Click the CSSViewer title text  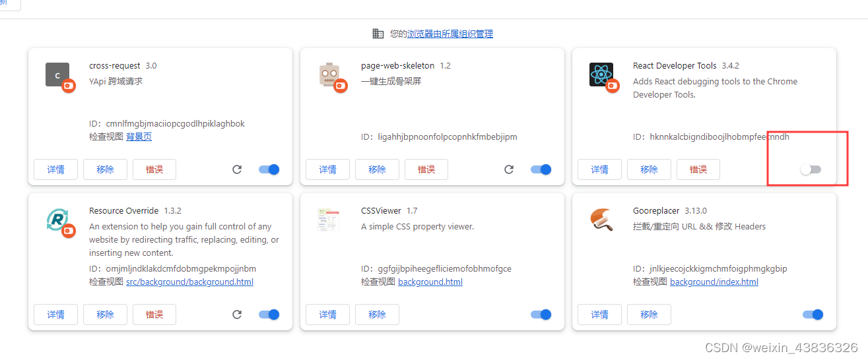(382, 210)
